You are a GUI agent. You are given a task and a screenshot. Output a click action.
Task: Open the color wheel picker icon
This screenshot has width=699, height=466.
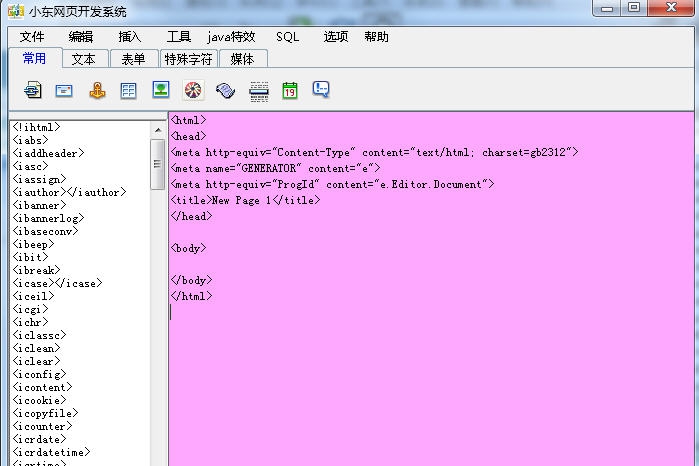[193, 90]
